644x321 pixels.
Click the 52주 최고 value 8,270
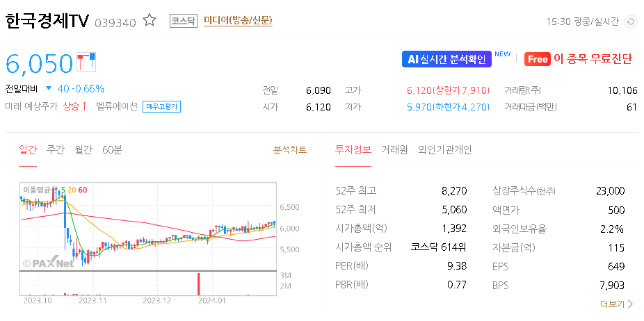456,191
